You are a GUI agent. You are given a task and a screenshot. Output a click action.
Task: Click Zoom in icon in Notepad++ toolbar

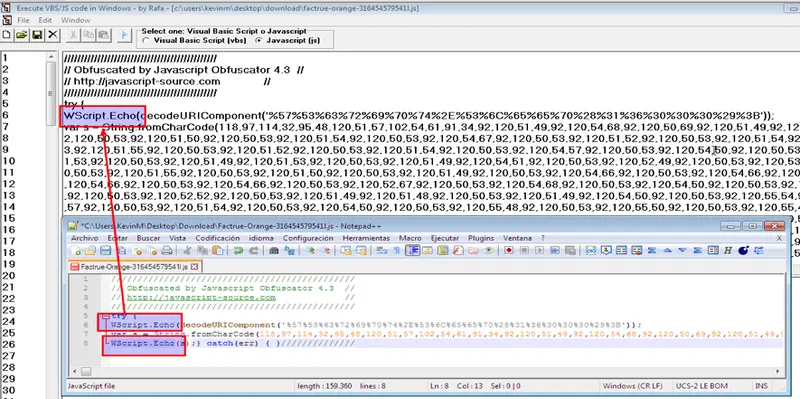tap(311, 251)
